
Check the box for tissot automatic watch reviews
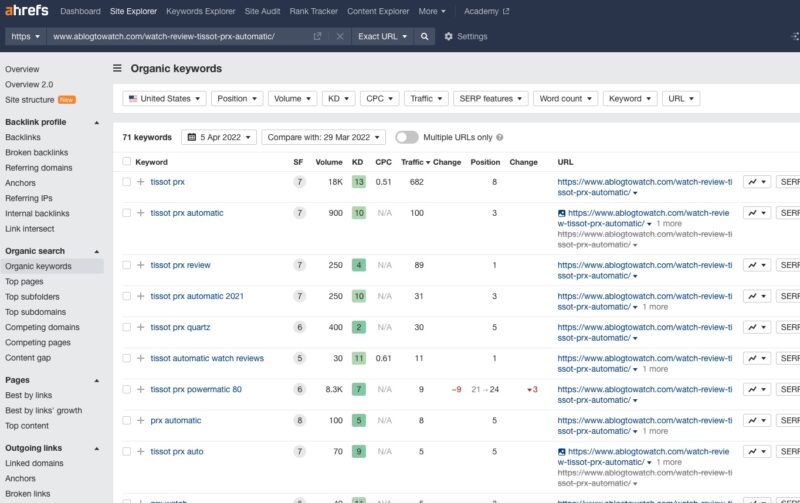(x=127, y=358)
